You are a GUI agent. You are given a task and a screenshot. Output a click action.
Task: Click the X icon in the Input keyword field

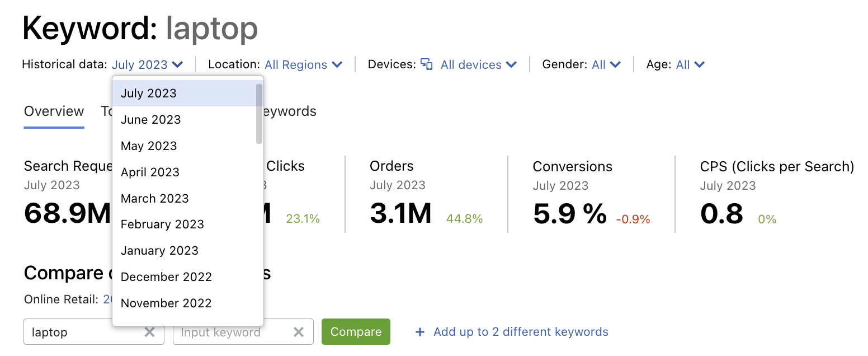click(x=299, y=332)
